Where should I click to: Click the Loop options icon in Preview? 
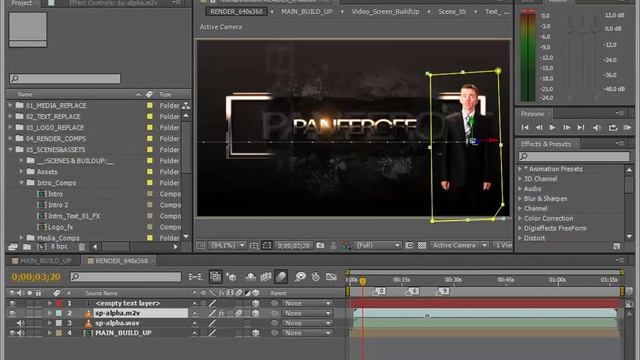(x=613, y=127)
